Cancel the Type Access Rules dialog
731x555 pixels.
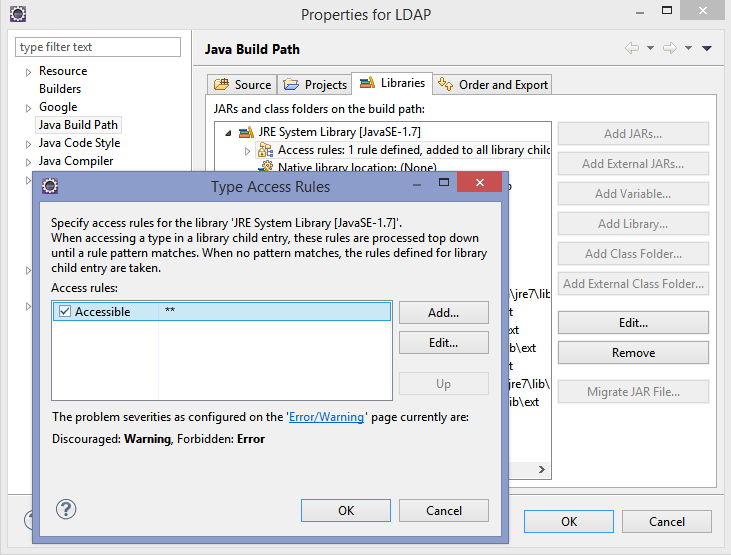(x=444, y=511)
